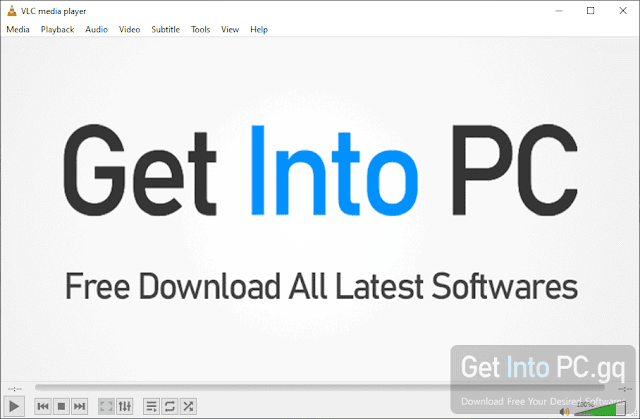Toggle loop repeat mode
This screenshot has width=640, height=419.
coord(170,406)
